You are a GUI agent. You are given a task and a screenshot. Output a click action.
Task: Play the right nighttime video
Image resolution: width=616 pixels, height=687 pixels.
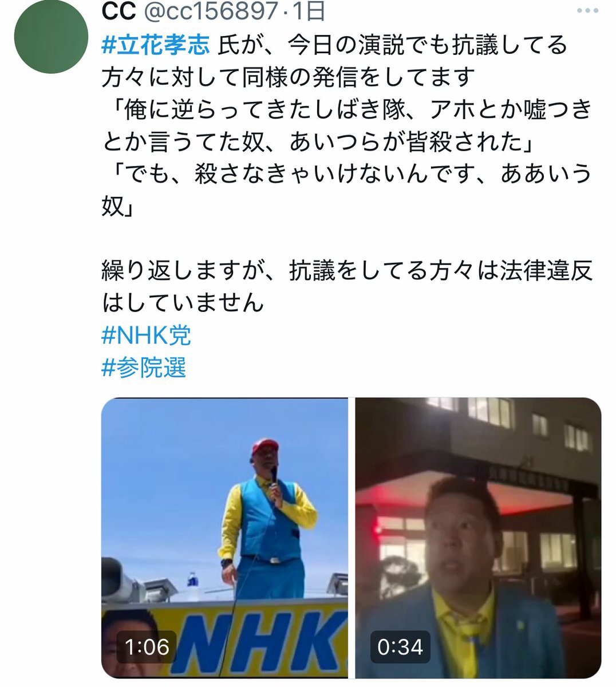pos(479,538)
